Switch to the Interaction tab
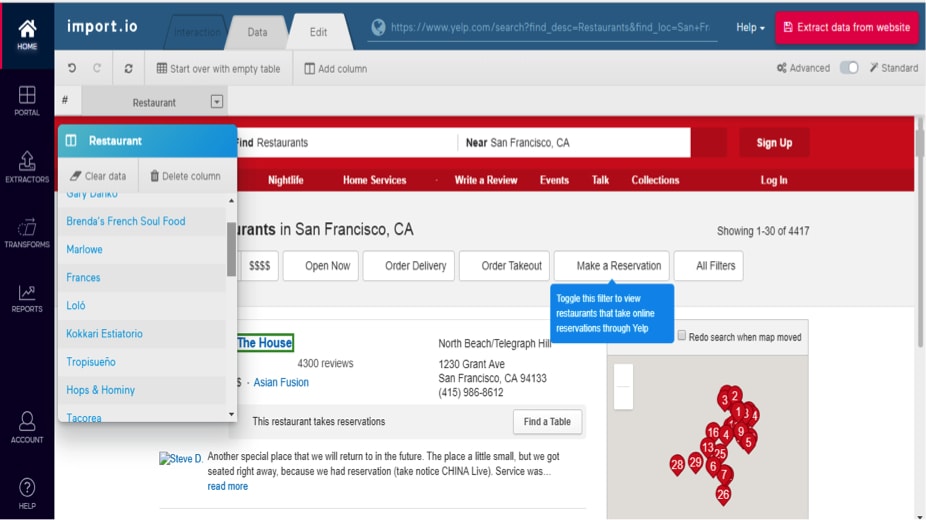926x520 pixels. click(197, 32)
